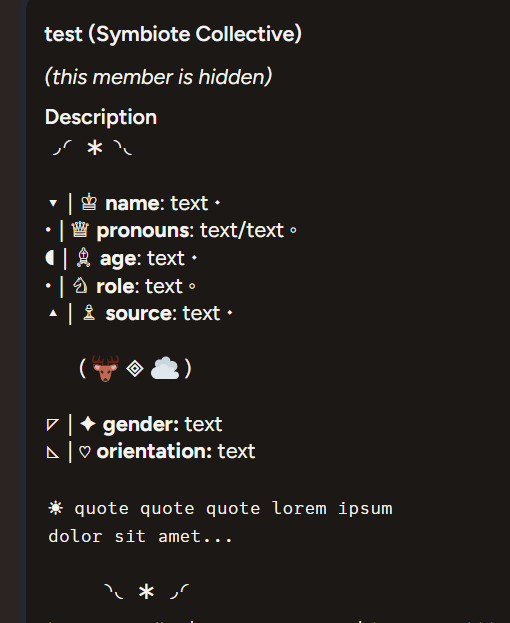The width and height of the screenshot is (510, 623).
Task: Click the four-point star before gender
Action: (x=88, y=424)
